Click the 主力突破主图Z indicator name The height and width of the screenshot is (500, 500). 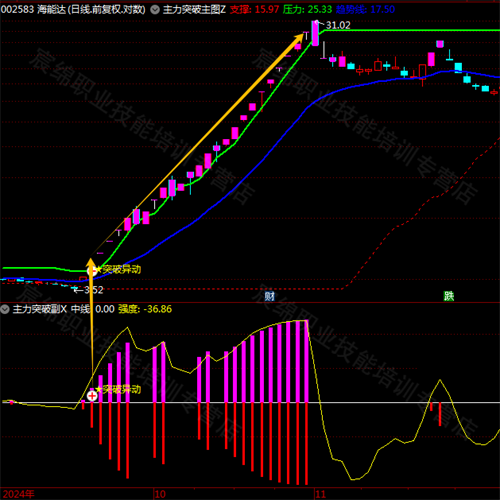[194, 10]
